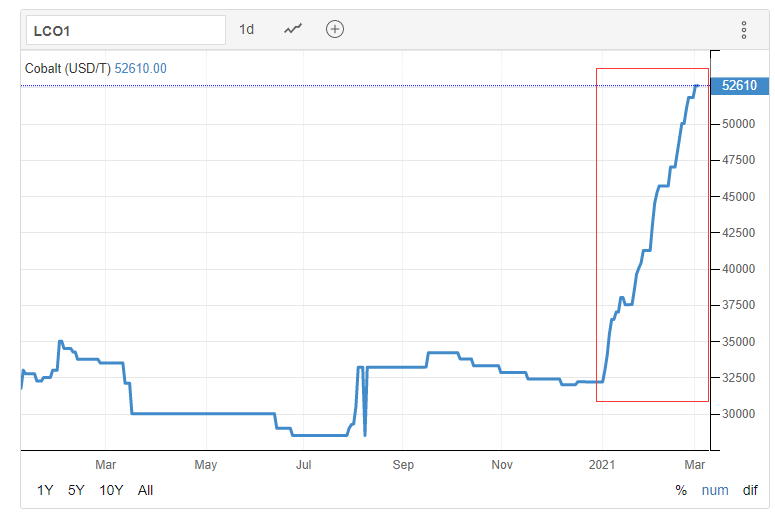
Task: Click the 30000 price axis label
Action: click(x=738, y=414)
